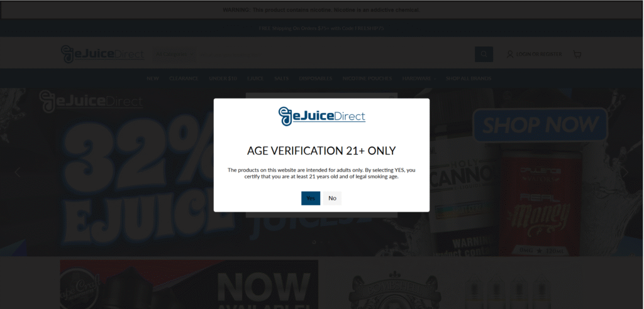644x309 pixels.
Task: Expand the HARDWARE menu dropdown
Action: [419, 79]
